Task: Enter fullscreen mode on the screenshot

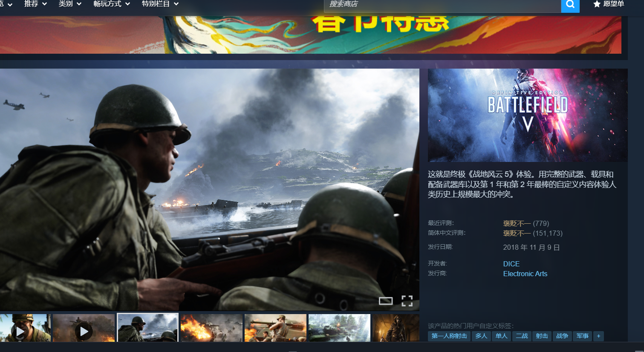Action: [407, 301]
